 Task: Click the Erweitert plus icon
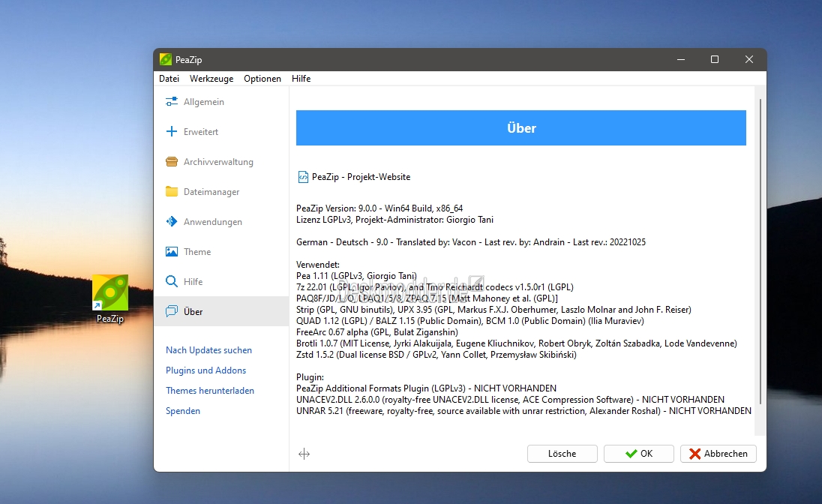[172, 132]
